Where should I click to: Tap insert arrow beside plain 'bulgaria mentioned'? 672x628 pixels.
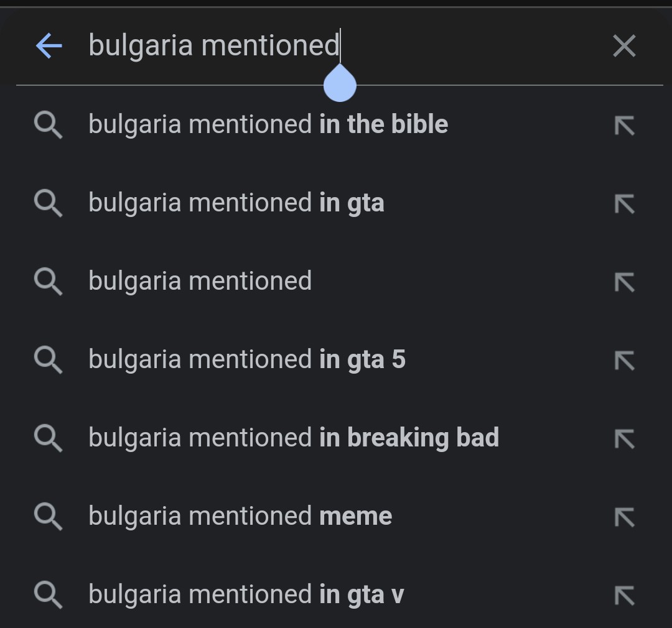click(x=624, y=282)
